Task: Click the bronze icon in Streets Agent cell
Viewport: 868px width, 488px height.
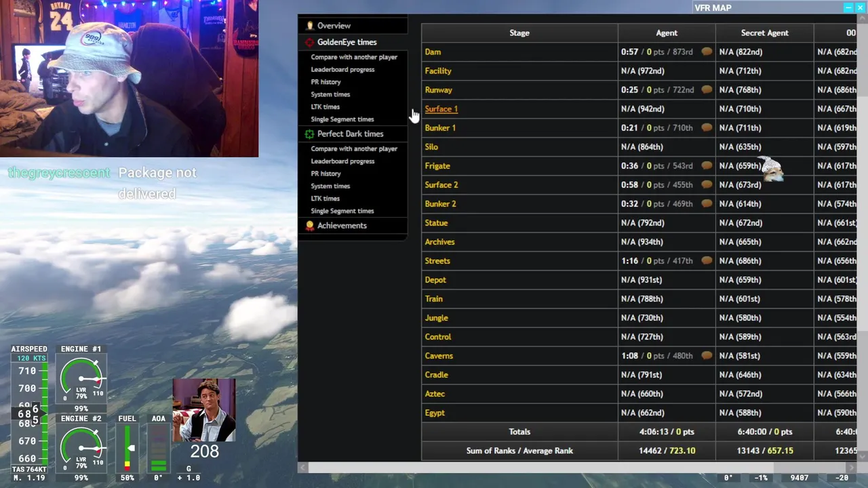Action: pyautogui.click(x=707, y=260)
